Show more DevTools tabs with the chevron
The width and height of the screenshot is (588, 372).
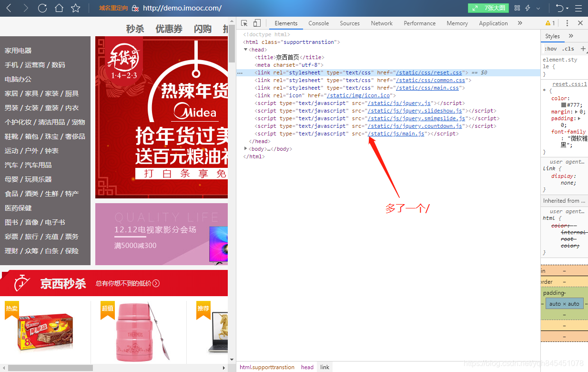[520, 23]
